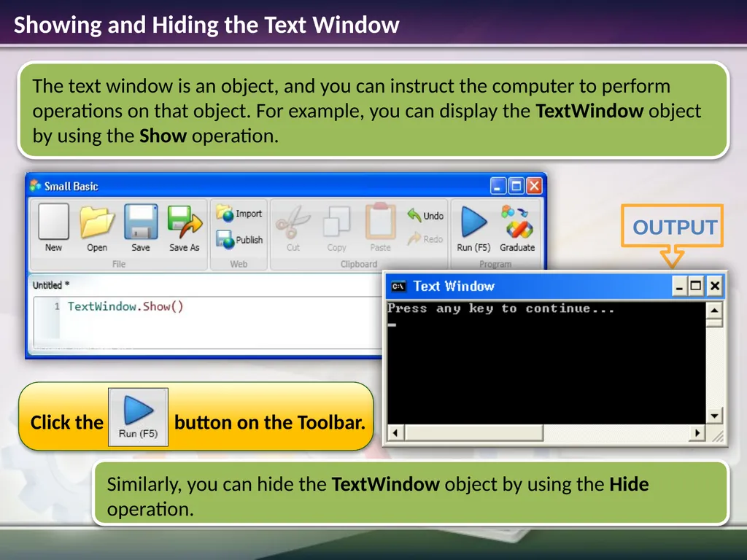Image resolution: width=747 pixels, height=560 pixels.
Task: Click the horizontal scrollbar thumb in Text Window
Action: [x=473, y=433]
